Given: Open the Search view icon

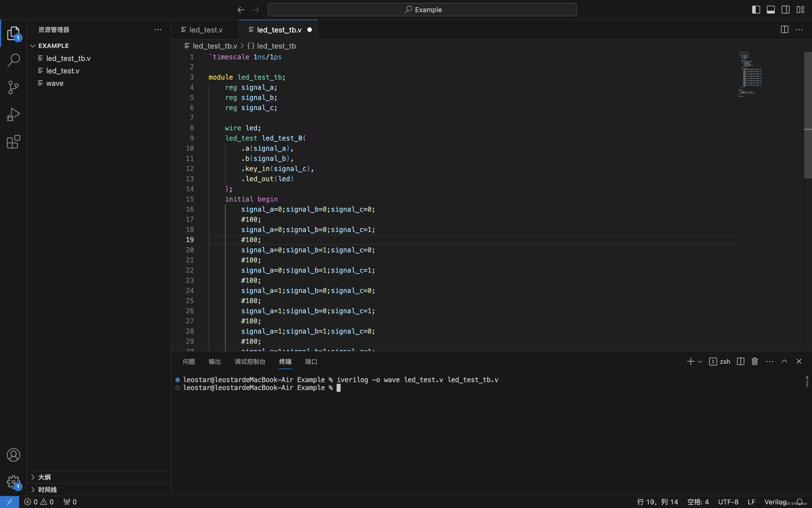Looking at the screenshot, I should pos(14,60).
